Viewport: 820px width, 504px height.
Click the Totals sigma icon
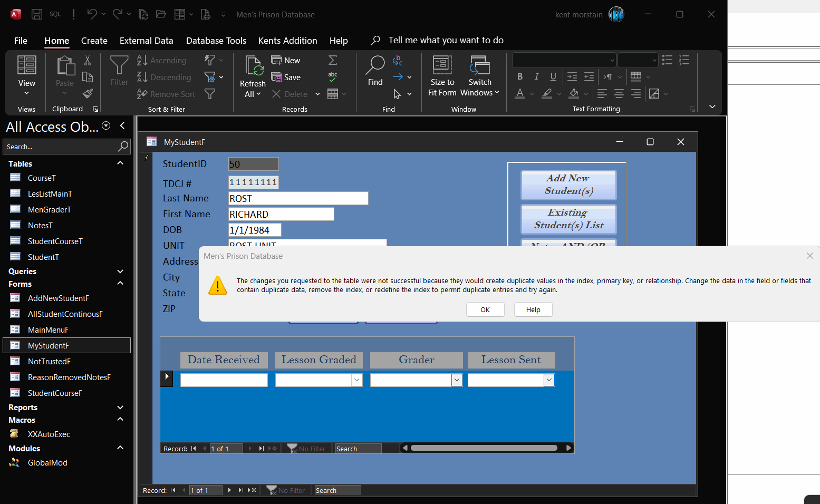332,60
